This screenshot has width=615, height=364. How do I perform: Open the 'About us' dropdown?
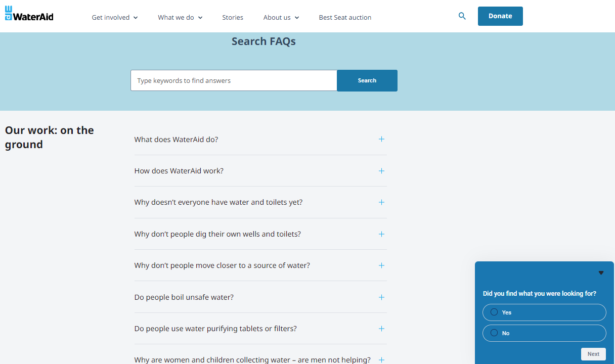click(281, 17)
